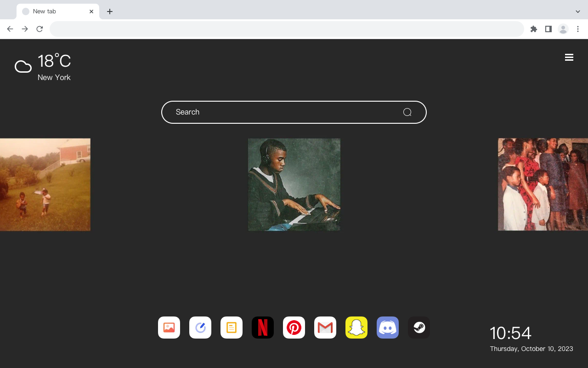This screenshot has height=368, width=588.
Task: Open the Pinterest shortcut icon
Action: click(294, 328)
